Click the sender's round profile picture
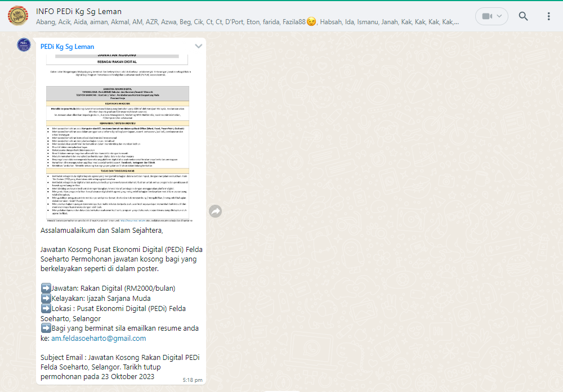The image size is (563, 392). [24, 45]
